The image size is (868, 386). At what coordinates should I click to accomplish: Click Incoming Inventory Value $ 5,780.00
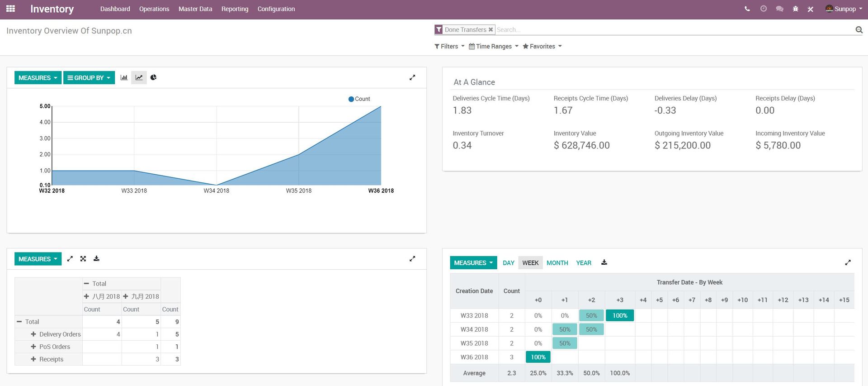(x=778, y=145)
